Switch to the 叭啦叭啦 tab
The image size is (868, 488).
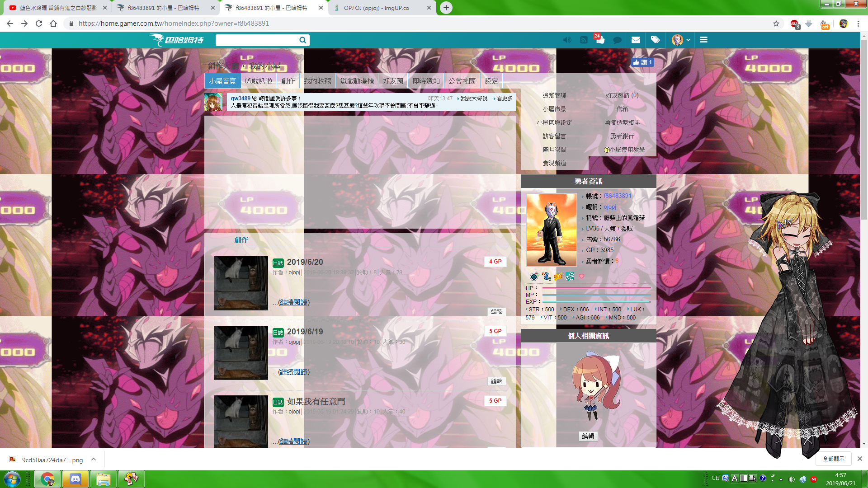point(259,81)
